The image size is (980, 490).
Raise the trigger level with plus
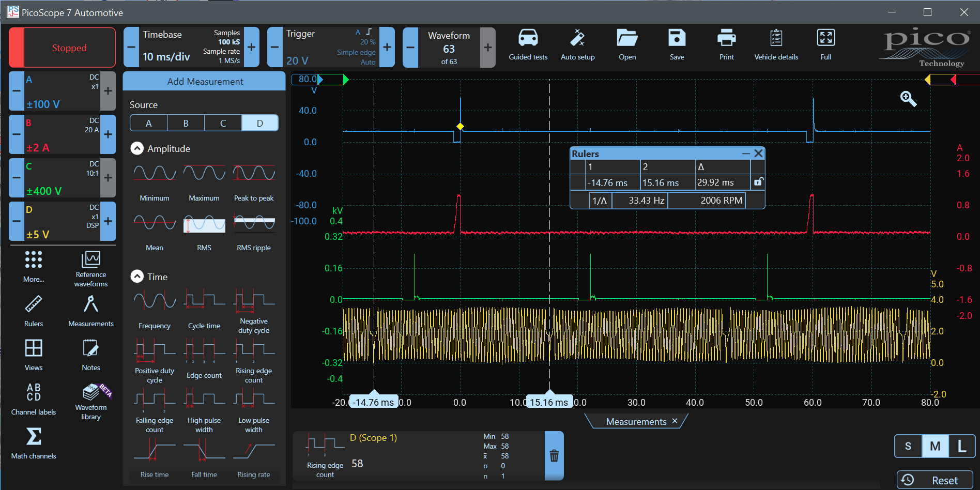pos(387,47)
